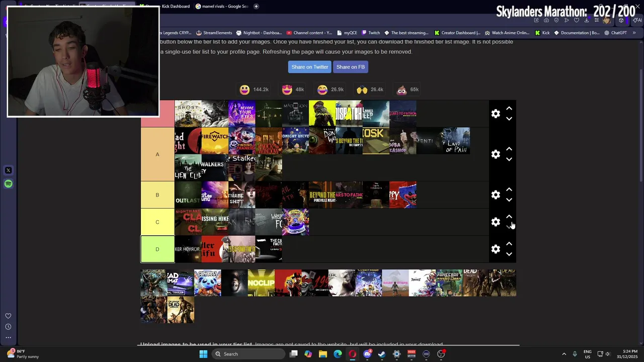Open File Explorer from the taskbar

point(323,354)
